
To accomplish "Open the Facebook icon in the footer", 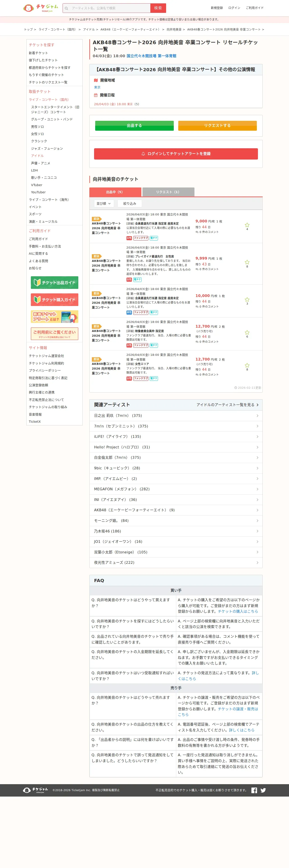I will coord(254,790).
